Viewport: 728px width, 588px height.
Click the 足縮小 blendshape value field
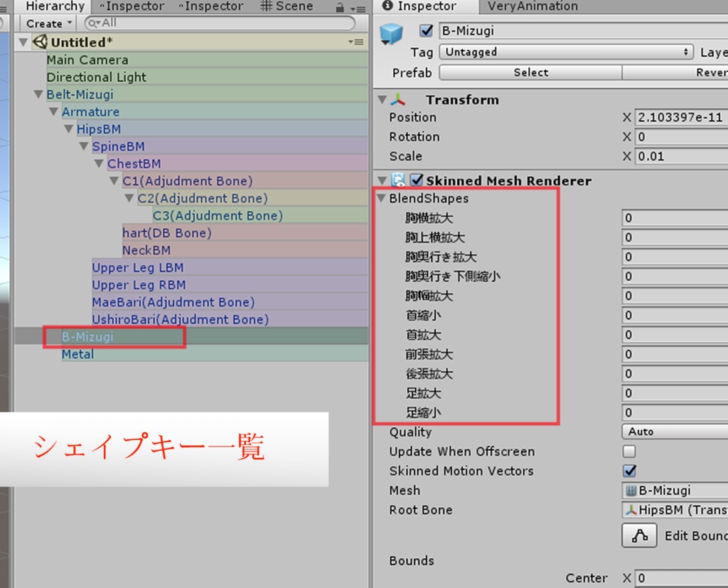675,412
